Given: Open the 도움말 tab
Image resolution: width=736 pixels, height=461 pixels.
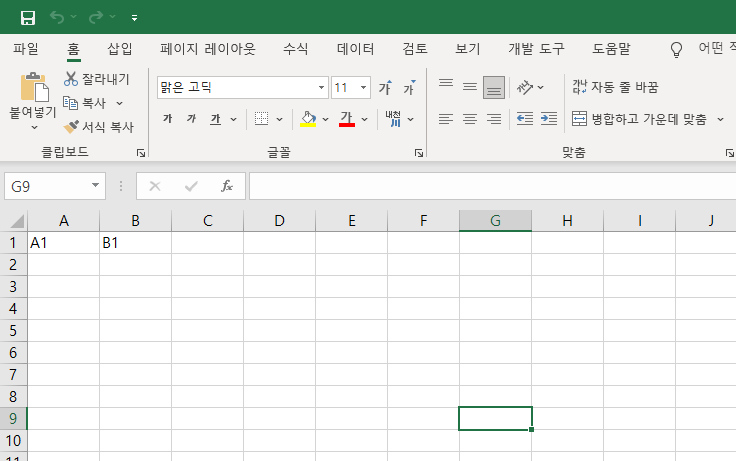Looking at the screenshot, I should 611,49.
